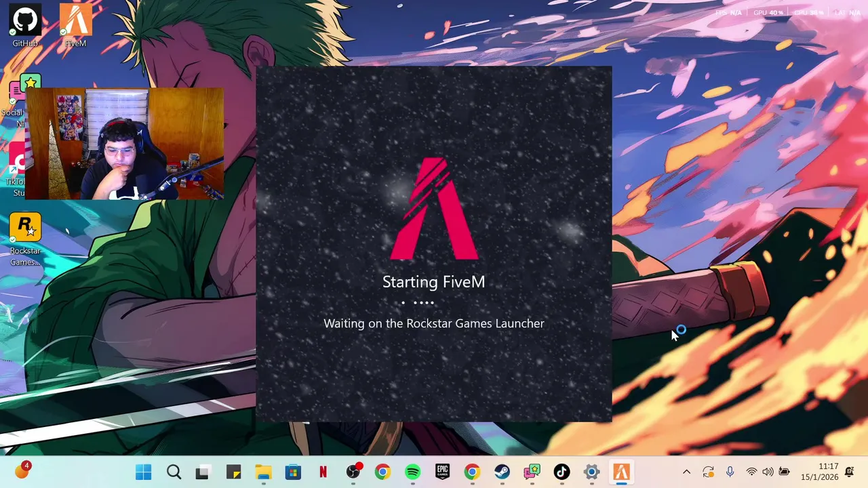Click "Waiting on the Rockstar Games Launcher" text
Viewport: 868px width, 488px height.
(x=434, y=323)
